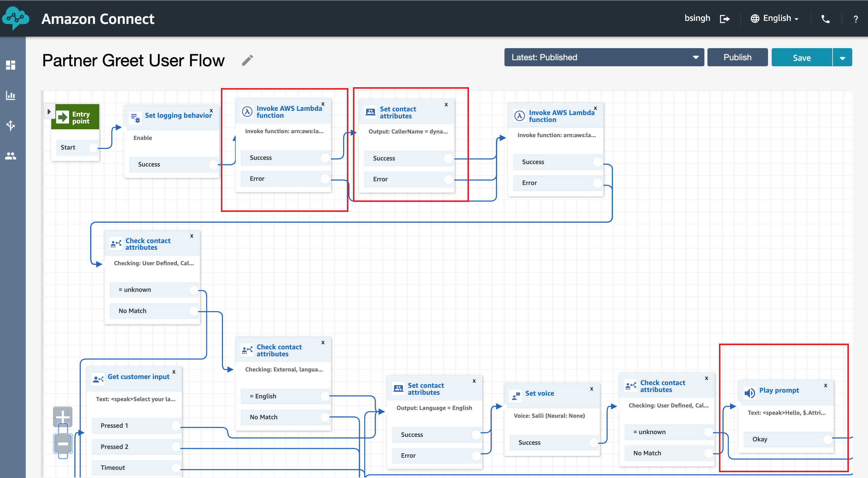Click the Start output connector of Entry point

[93, 147]
